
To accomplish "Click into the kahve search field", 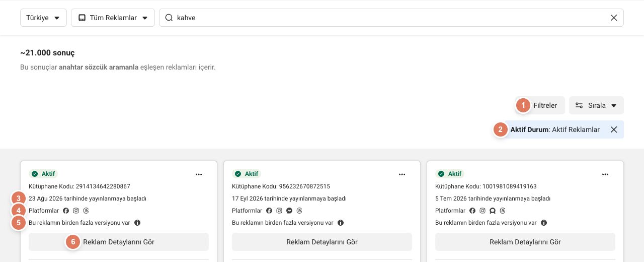I will point(391,18).
